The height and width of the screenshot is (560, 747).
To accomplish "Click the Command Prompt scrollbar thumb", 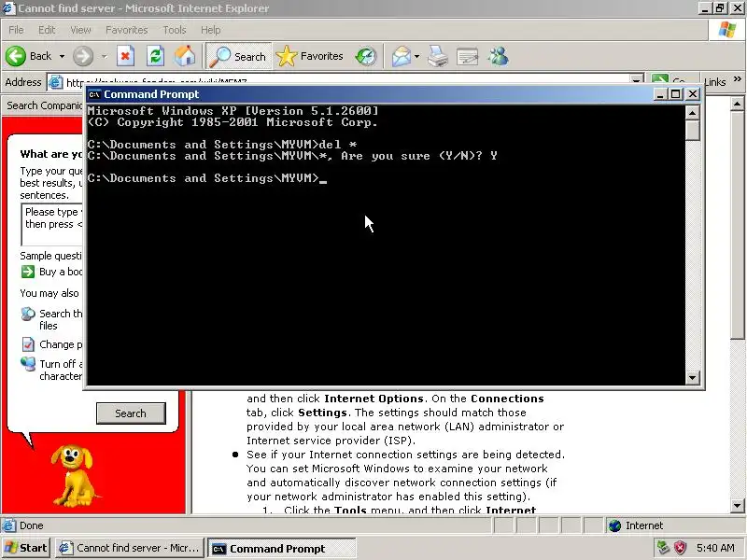I will click(692, 131).
